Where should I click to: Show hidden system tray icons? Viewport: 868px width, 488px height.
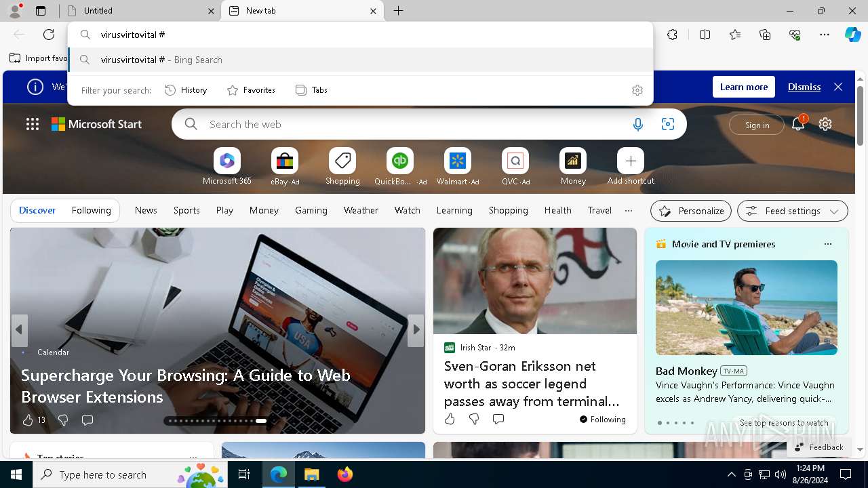[731, 474]
